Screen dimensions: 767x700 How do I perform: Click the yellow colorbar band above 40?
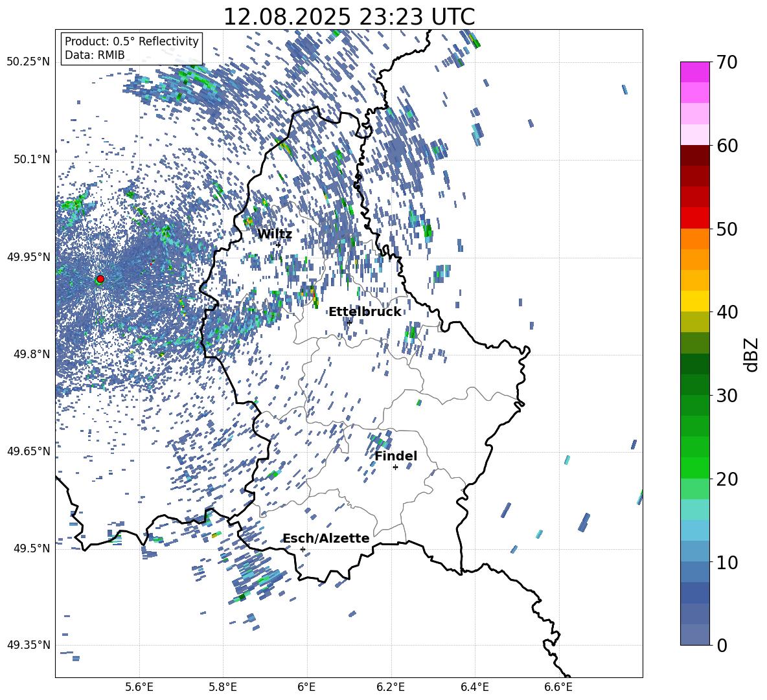pyautogui.click(x=694, y=301)
